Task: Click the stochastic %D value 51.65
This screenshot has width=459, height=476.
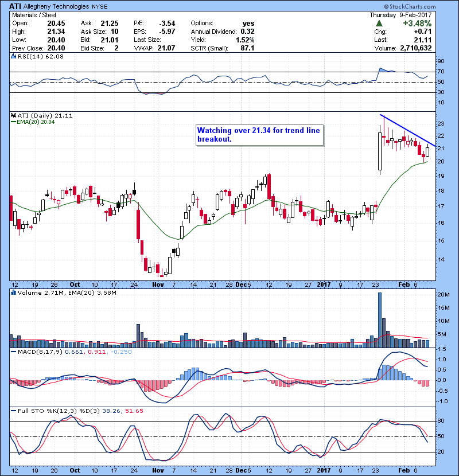Action: click(x=134, y=411)
